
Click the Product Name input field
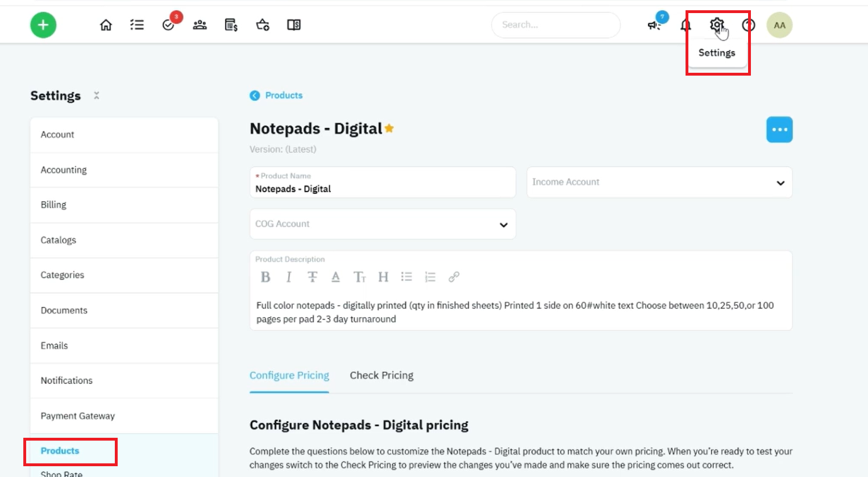pos(383,182)
